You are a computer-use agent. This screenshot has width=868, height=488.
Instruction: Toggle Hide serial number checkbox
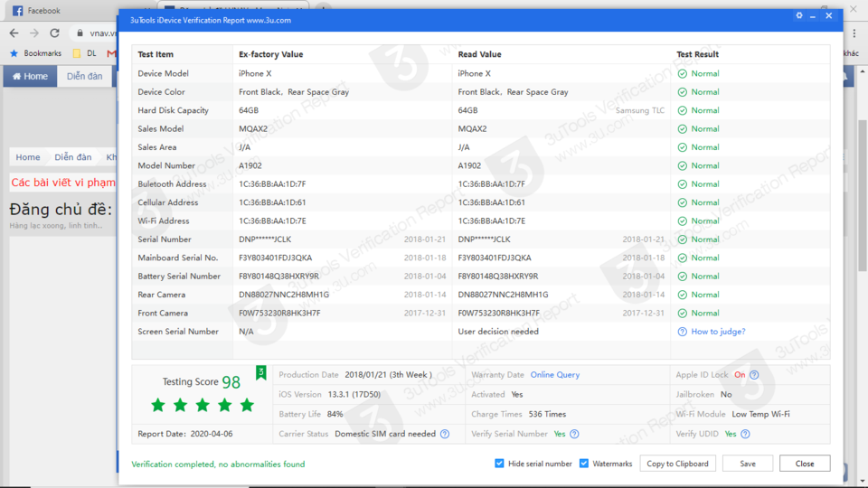point(499,463)
